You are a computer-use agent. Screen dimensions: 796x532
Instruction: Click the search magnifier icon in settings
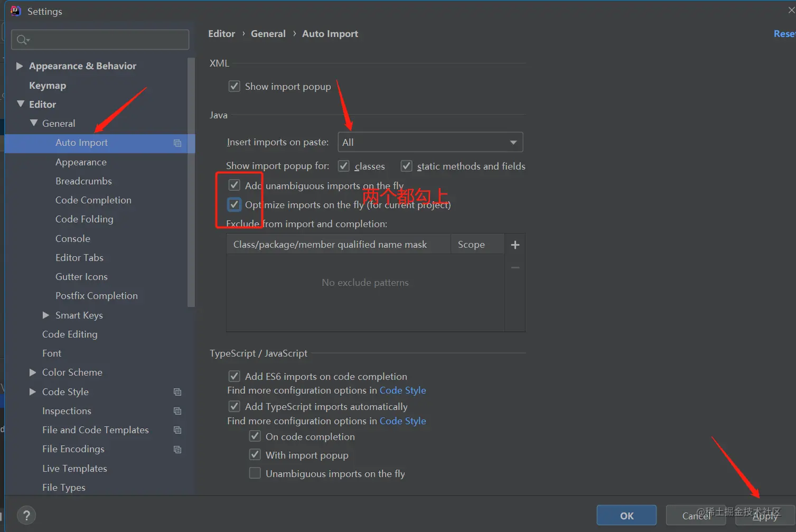pyautogui.click(x=23, y=40)
